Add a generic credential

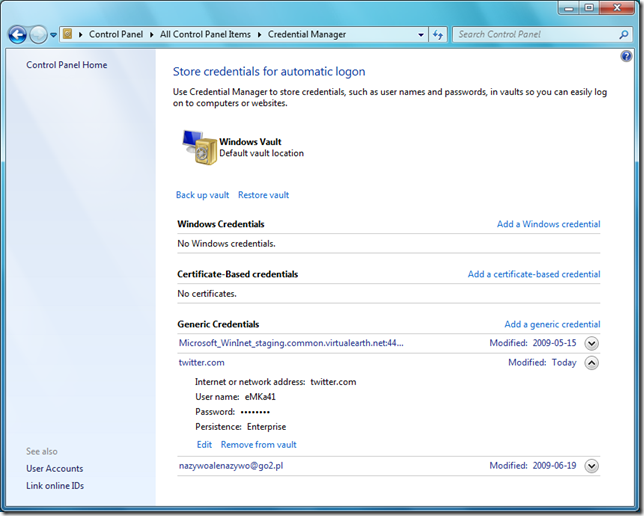click(x=552, y=324)
